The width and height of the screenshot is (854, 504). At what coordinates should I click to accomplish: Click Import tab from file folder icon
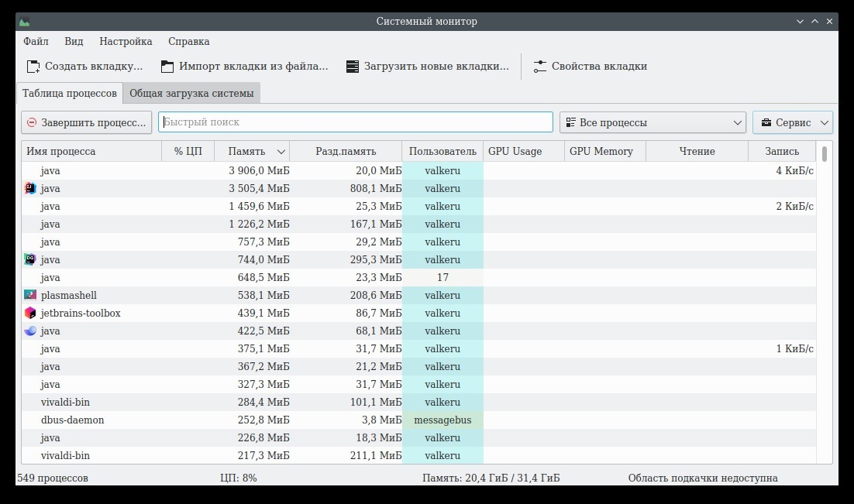pos(167,67)
